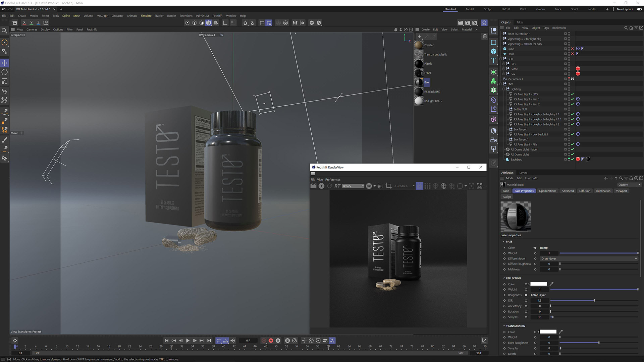Toggle enable checkmark of RS Area Light - Pills
This screenshot has width=644, height=362.
[x=573, y=144]
